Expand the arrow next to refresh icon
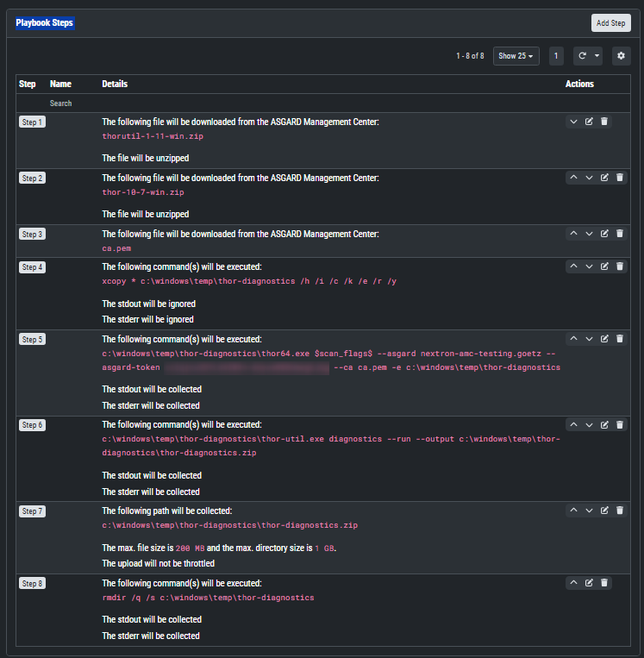The width and height of the screenshot is (644, 658). (x=597, y=56)
